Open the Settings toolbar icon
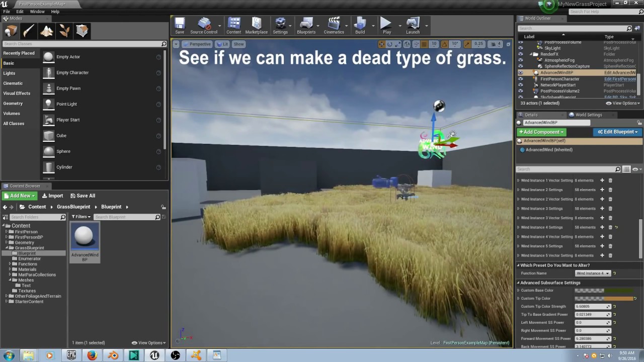Viewport: 644px width, 362px height. [x=280, y=26]
